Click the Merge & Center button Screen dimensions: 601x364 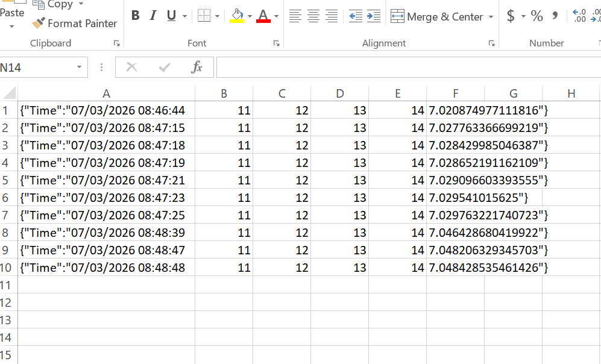coord(437,17)
